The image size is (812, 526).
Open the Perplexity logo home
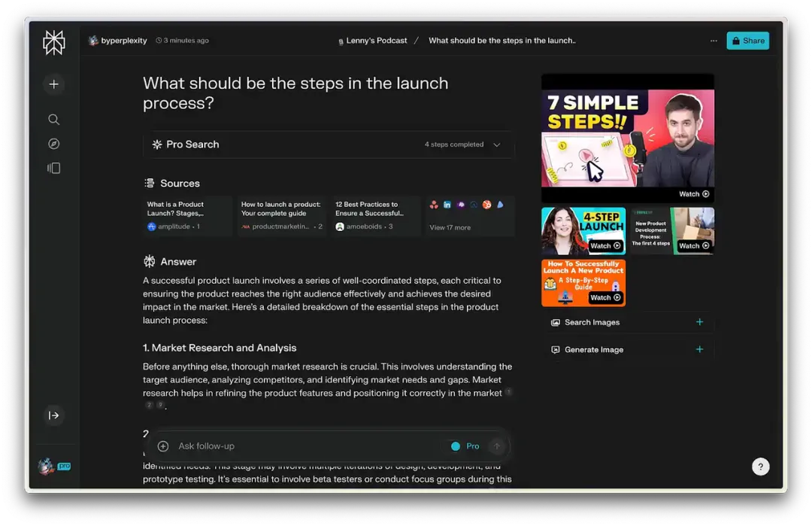click(54, 42)
